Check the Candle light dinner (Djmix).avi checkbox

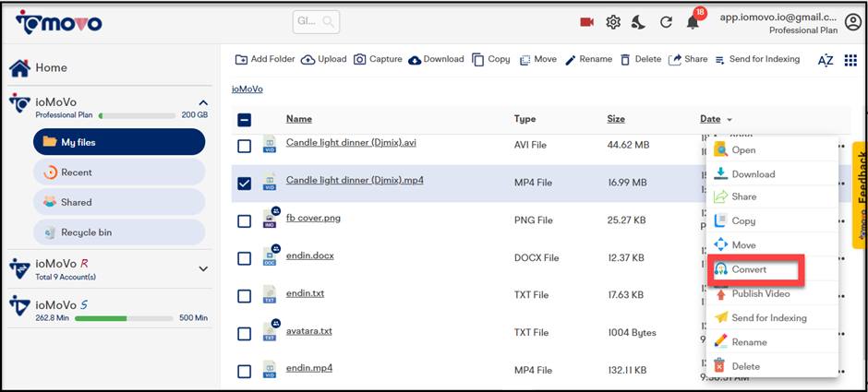(x=244, y=146)
